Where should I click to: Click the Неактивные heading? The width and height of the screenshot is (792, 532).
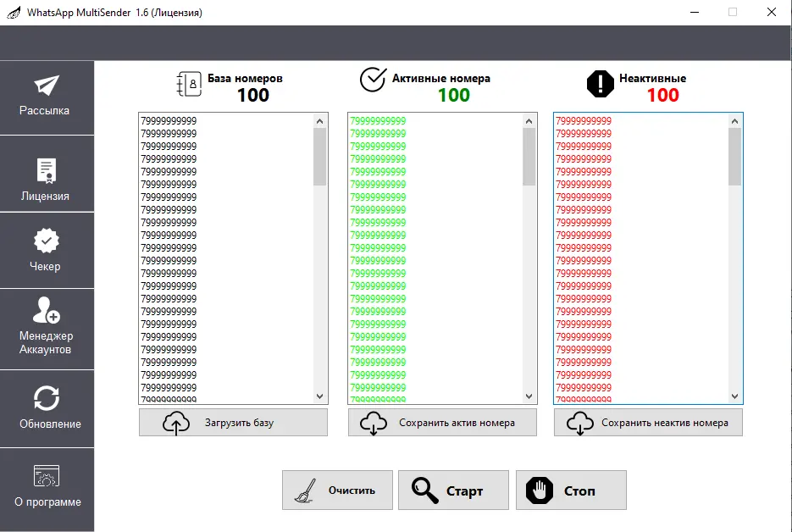[x=652, y=78]
